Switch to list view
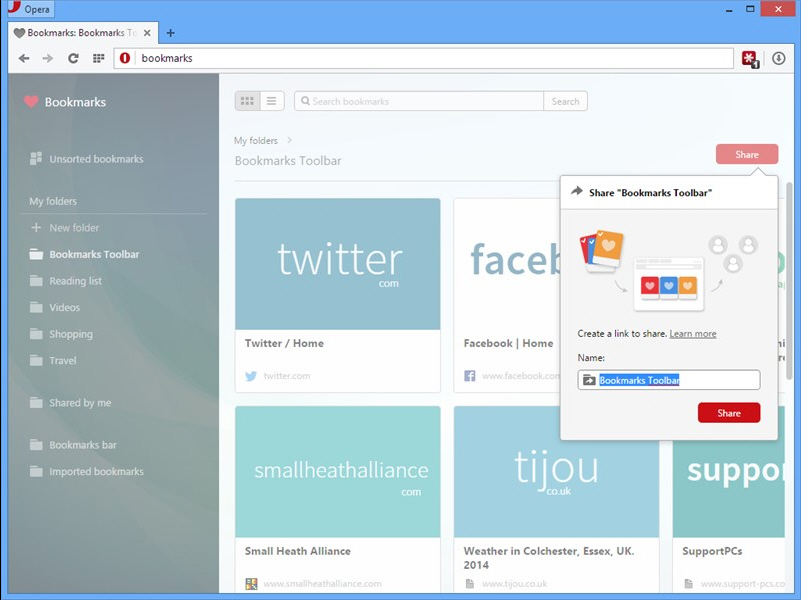The height and width of the screenshot is (600, 801). point(272,101)
